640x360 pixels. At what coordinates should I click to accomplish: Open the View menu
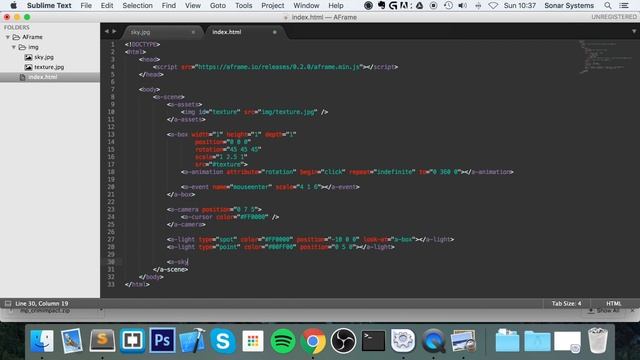193,6
